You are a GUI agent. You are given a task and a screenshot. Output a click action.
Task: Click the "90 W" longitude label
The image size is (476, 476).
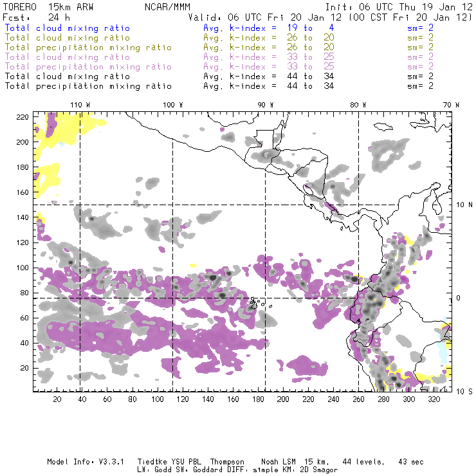click(266, 105)
